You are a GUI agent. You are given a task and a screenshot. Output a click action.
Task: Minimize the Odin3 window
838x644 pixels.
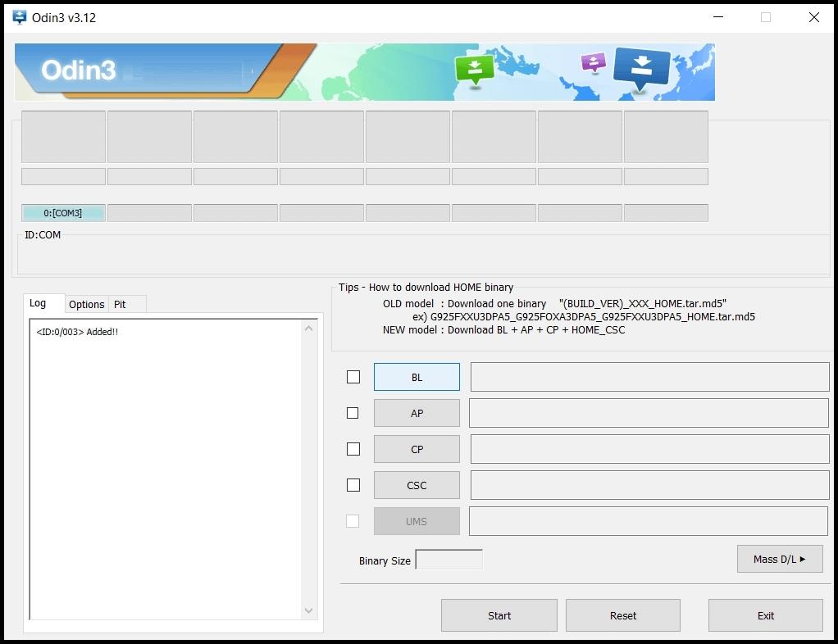click(x=718, y=17)
